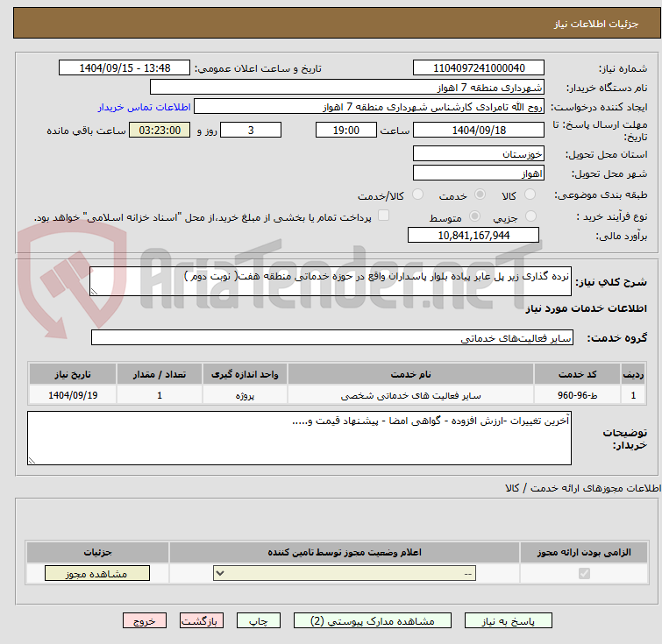Click the اطلاعات خدمات مورد نیاز heading

coord(586,308)
